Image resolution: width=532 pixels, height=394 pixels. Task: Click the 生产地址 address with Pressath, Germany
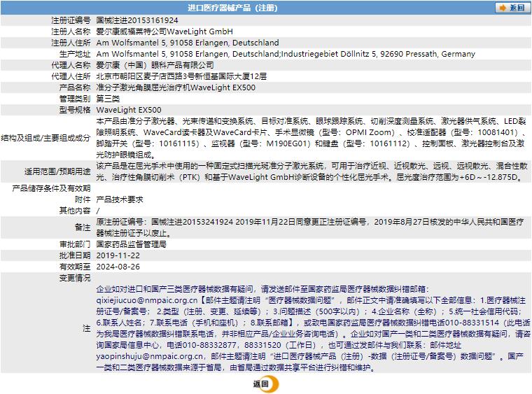(286, 54)
